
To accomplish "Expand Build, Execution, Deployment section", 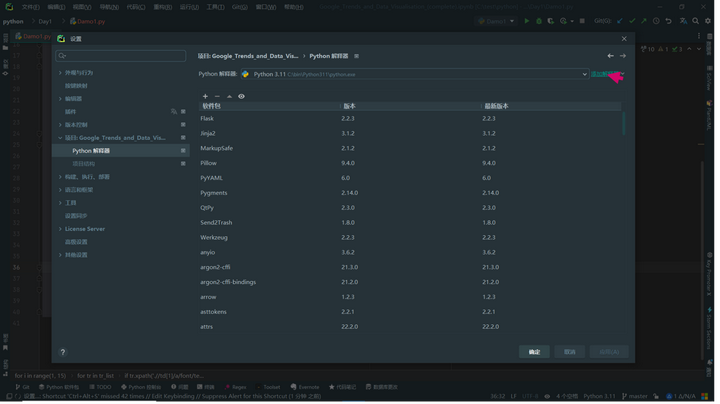I will click(60, 177).
